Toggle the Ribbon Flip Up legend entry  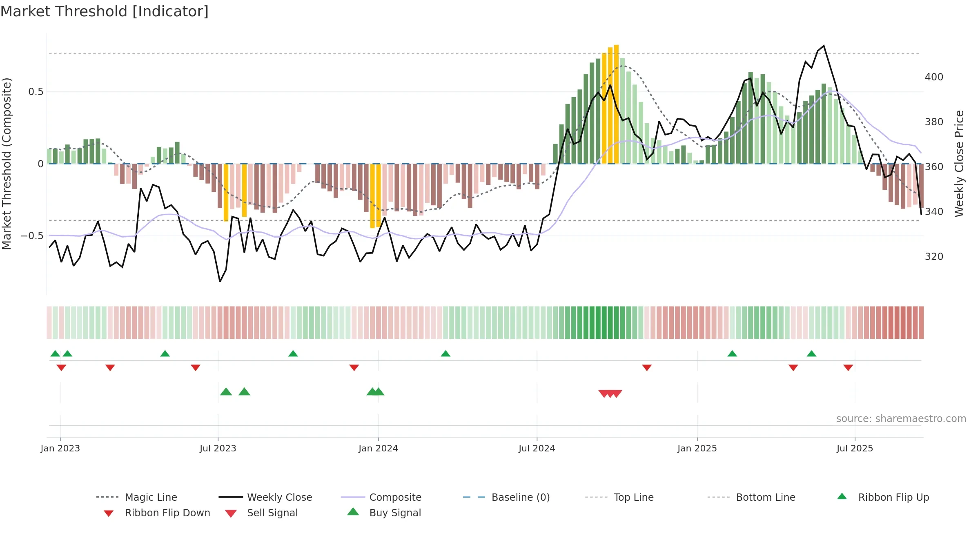[x=883, y=497]
